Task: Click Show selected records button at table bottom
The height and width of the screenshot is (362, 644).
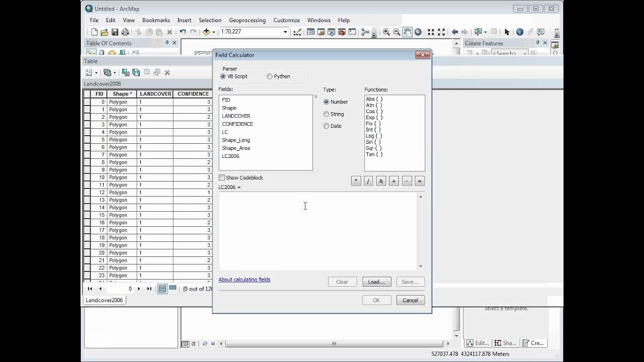Action: (173, 289)
